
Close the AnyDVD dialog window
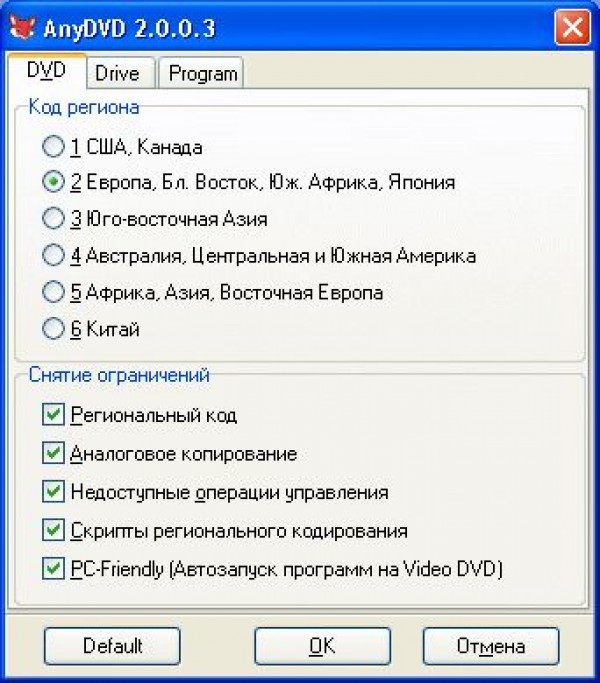(x=573, y=27)
